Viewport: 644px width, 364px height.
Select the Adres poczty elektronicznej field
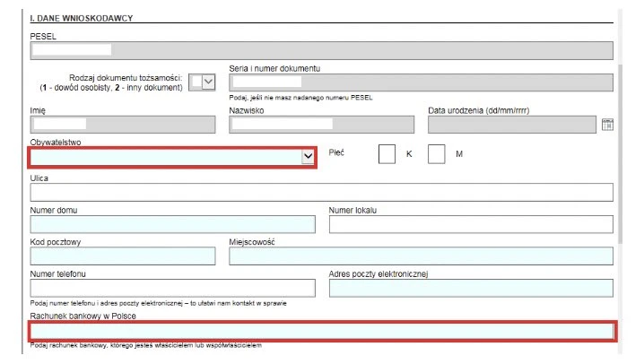(470, 288)
